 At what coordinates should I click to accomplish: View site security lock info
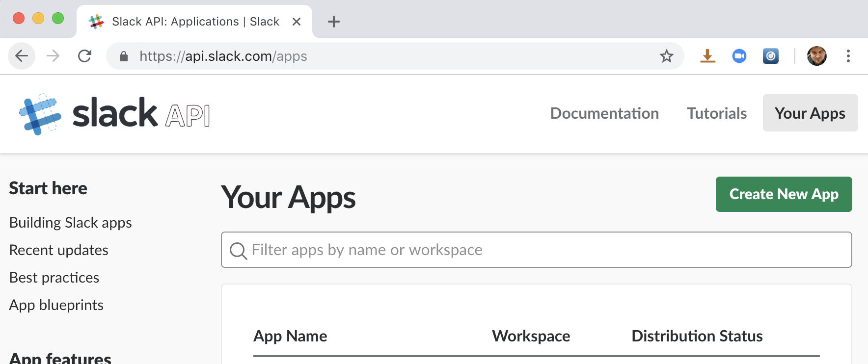[124, 56]
